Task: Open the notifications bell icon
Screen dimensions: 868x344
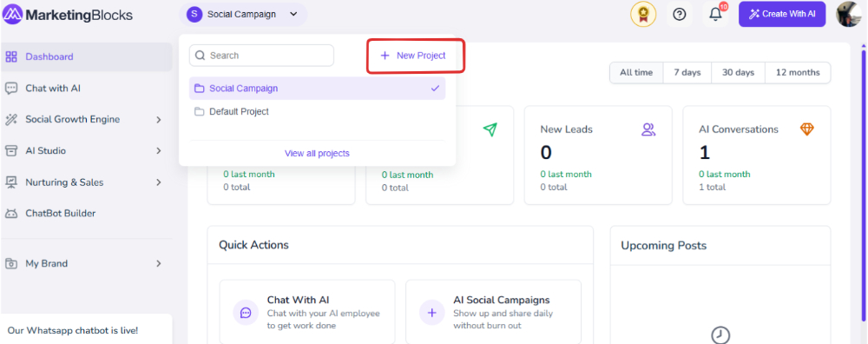Action: point(716,15)
